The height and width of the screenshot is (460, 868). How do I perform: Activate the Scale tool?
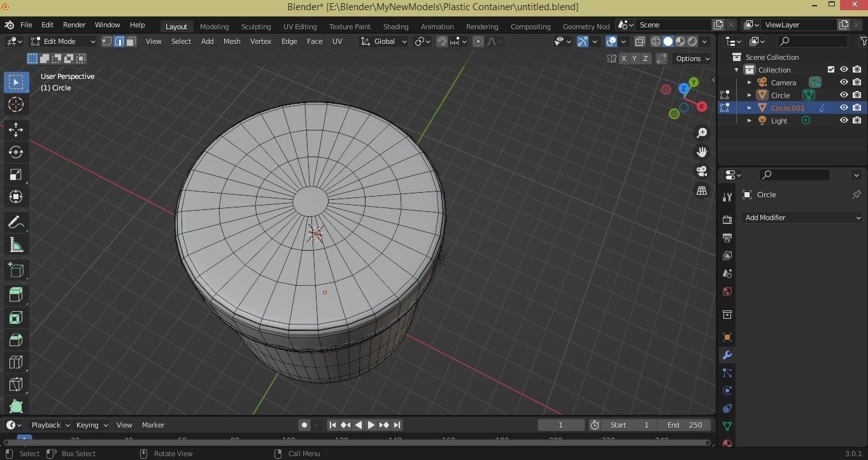point(16,174)
